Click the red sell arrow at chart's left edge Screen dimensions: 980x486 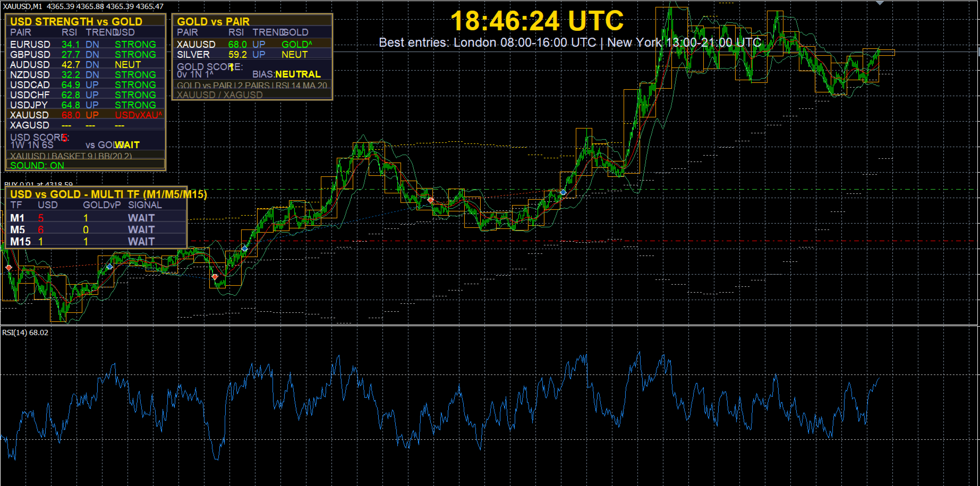tap(8, 268)
